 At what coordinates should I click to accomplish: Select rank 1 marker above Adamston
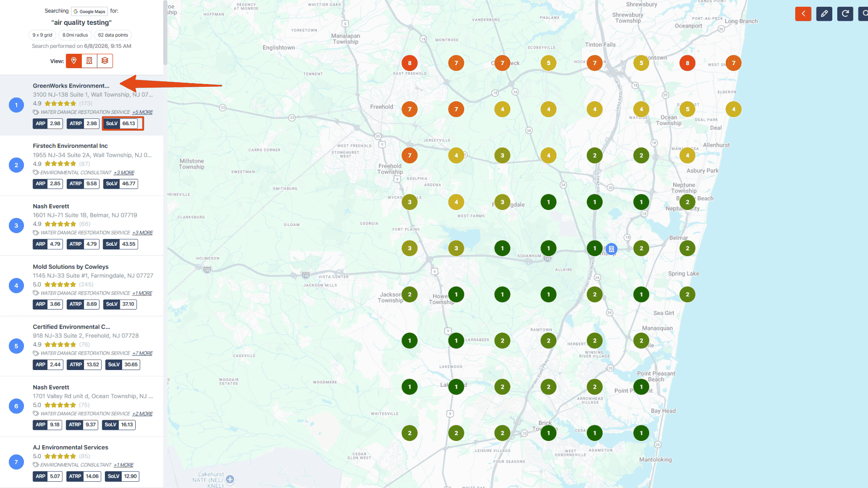(x=594, y=433)
